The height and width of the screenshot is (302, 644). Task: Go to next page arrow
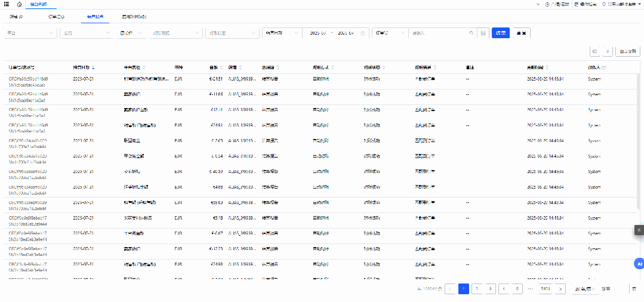560,289
